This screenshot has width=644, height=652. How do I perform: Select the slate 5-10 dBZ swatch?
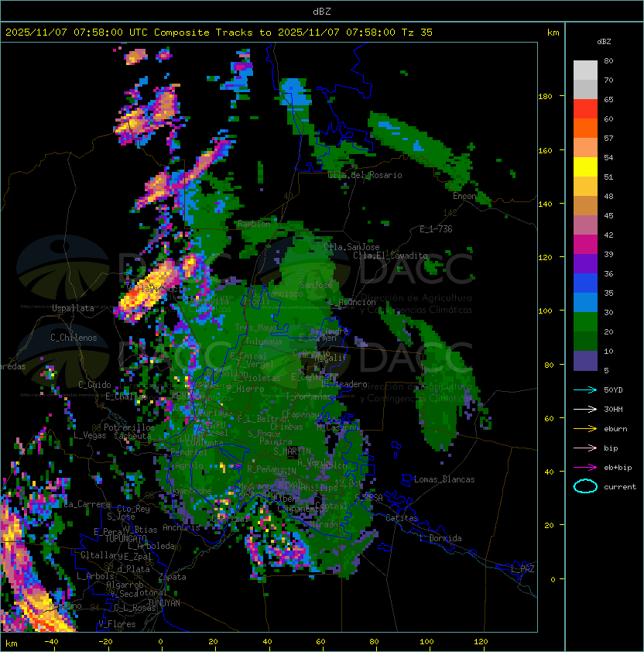click(x=585, y=361)
